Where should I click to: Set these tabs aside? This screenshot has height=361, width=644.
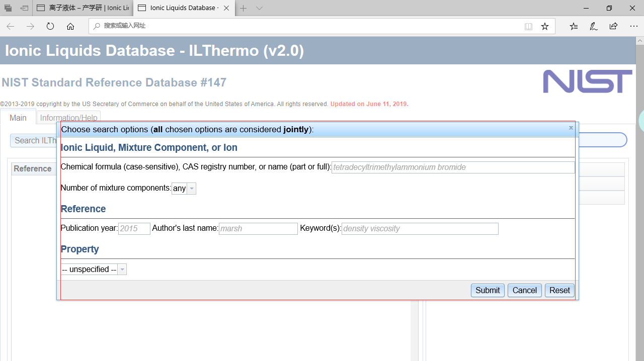pyautogui.click(x=24, y=8)
